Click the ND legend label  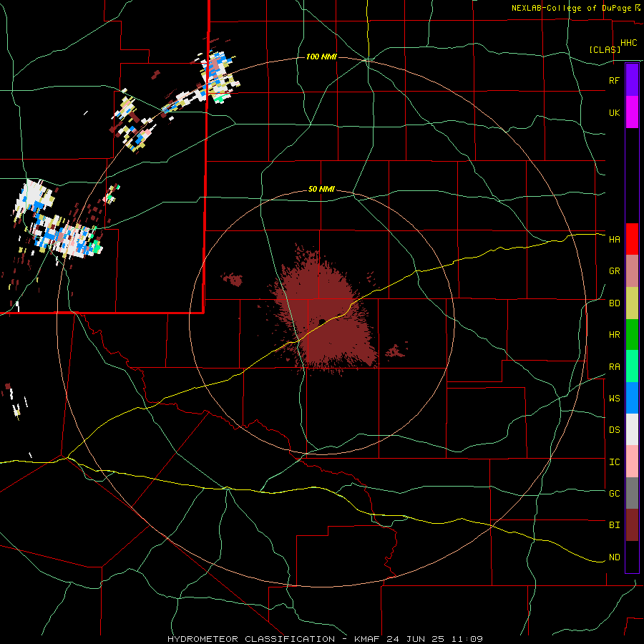click(x=614, y=557)
